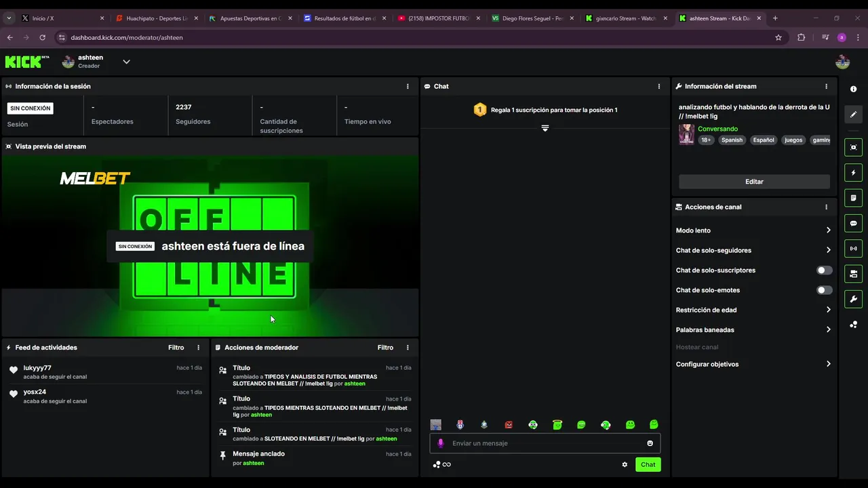The width and height of the screenshot is (868, 488).
Task: Switch to Inicio / X browser tab
Action: click(62, 18)
